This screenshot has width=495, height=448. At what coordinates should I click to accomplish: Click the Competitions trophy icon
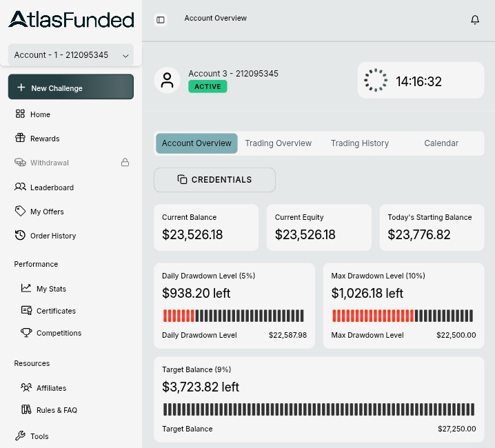click(26, 332)
